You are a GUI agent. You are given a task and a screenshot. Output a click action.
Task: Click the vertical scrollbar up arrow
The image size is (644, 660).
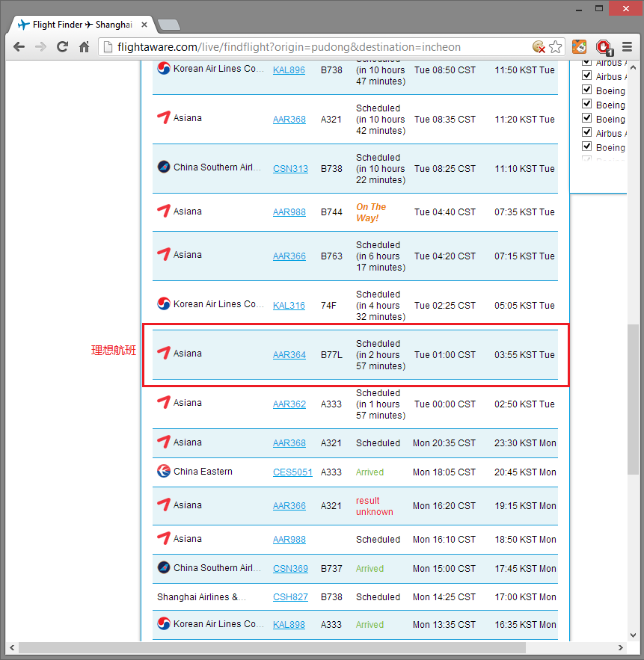point(633,67)
